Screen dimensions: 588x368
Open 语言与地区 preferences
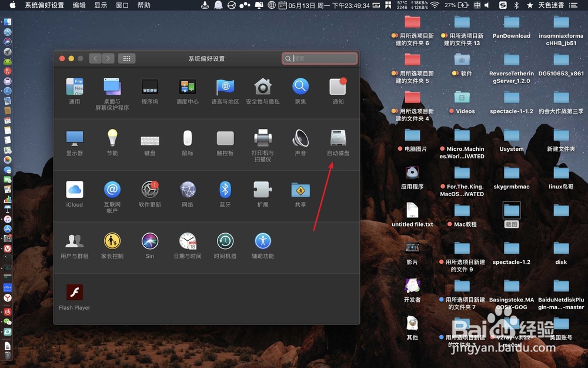click(225, 87)
